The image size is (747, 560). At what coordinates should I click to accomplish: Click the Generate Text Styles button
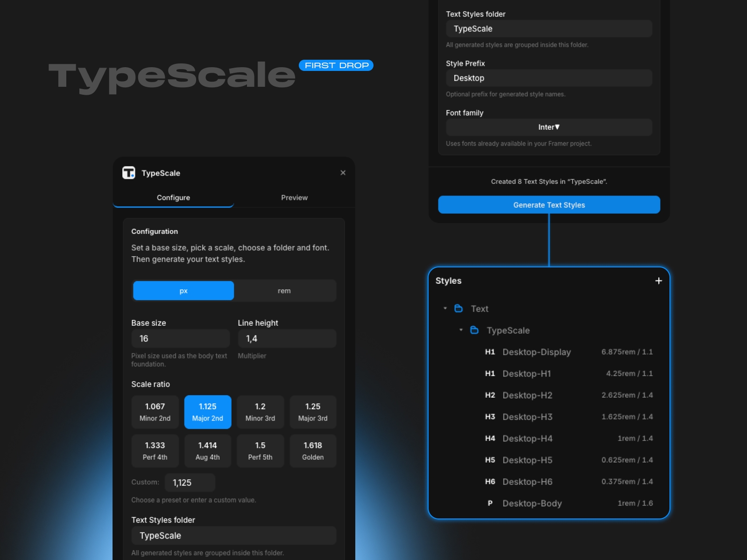pos(549,204)
